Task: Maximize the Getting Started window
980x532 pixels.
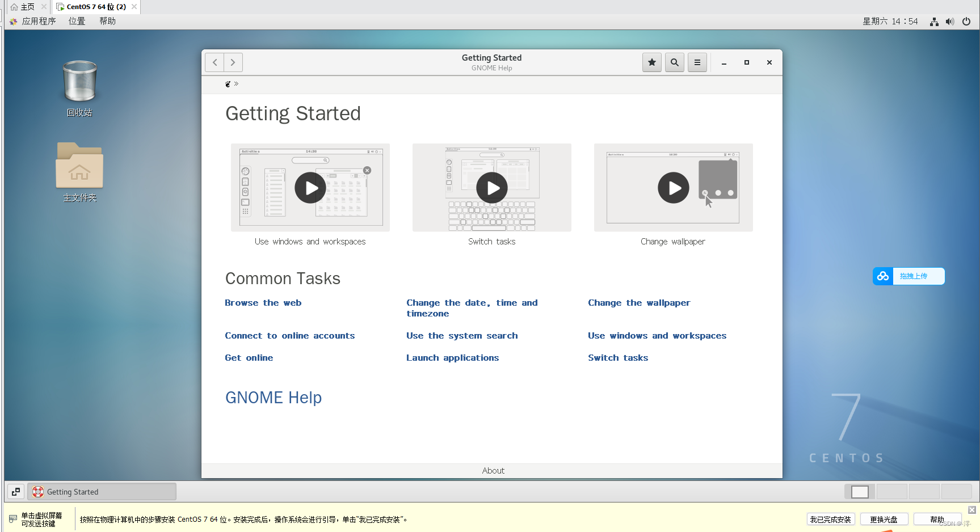Action: click(x=747, y=62)
